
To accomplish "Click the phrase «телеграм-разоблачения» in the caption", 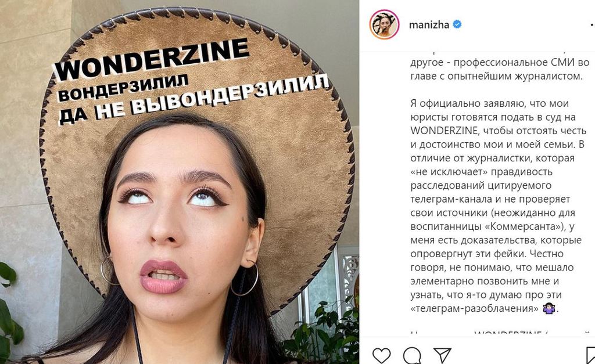I will pos(474,309).
